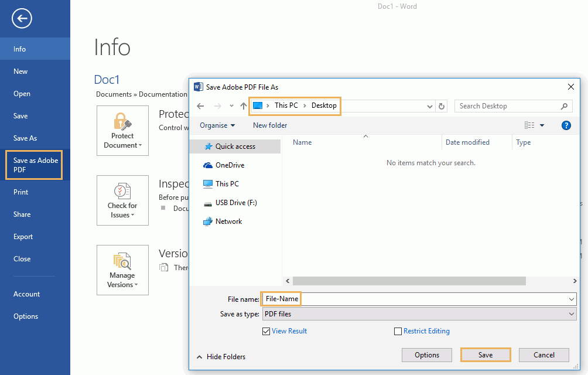Screen dimensions: 588x375
Task: Open the New tab in backstage
Action: pyautogui.click(x=35, y=71)
